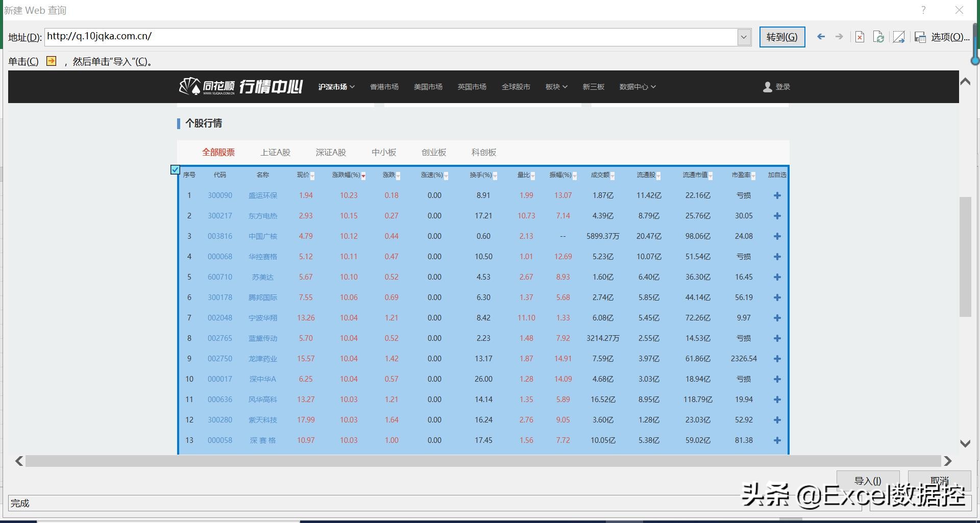Image resolution: width=980 pixels, height=523 pixels.
Task: Switch to 创业板 tab
Action: tap(434, 152)
